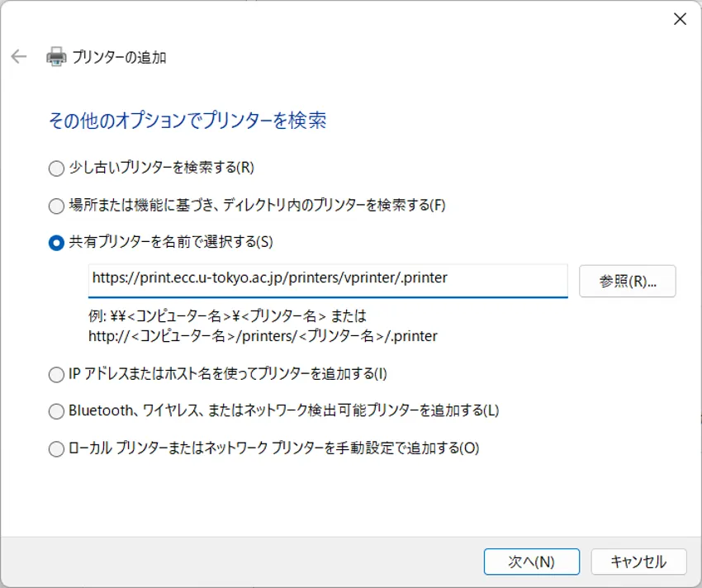The height and width of the screenshot is (588, 702).
Task: Choose the ディレクトリ内のプリンターを検索する(F) radio button
Action: pos(56,206)
